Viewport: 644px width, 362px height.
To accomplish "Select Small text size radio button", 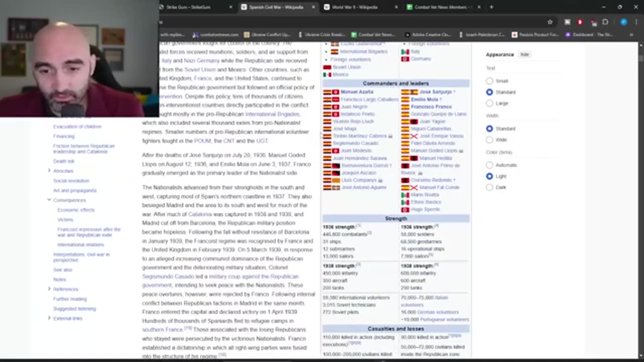I will point(490,81).
